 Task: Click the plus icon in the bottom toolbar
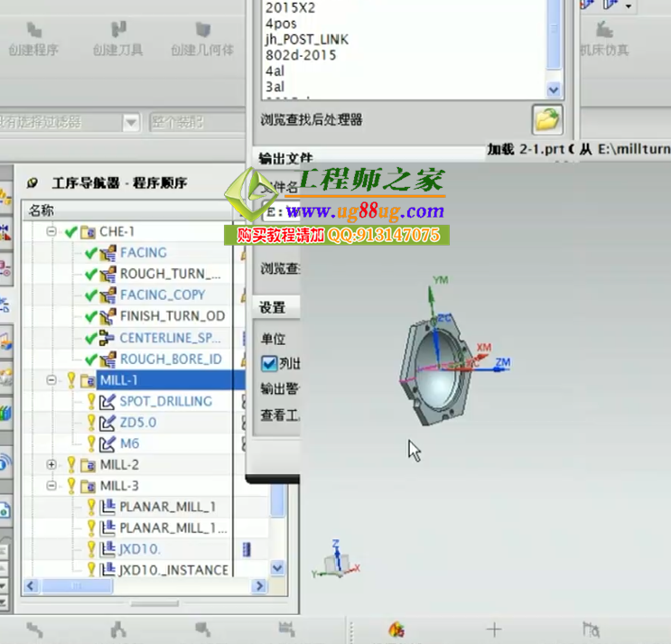click(493, 630)
